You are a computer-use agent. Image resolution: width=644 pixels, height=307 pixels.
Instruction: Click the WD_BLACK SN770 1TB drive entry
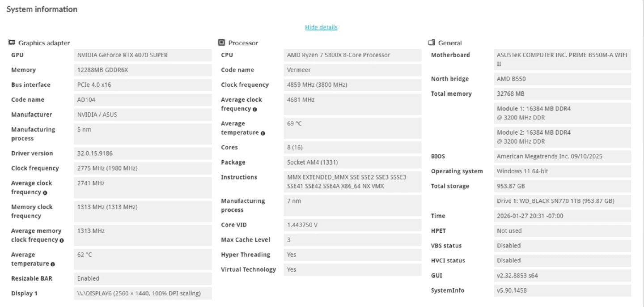tap(555, 201)
